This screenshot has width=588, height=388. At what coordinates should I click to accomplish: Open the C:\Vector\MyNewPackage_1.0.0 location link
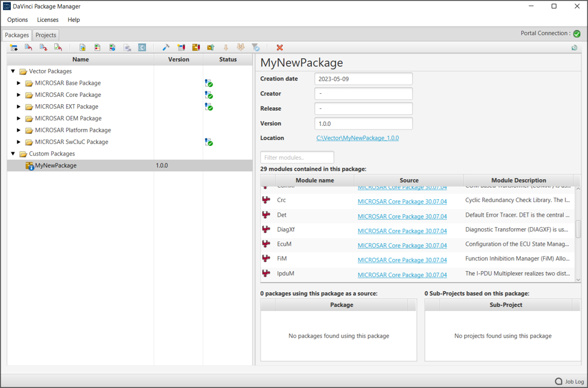click(357, 138)
